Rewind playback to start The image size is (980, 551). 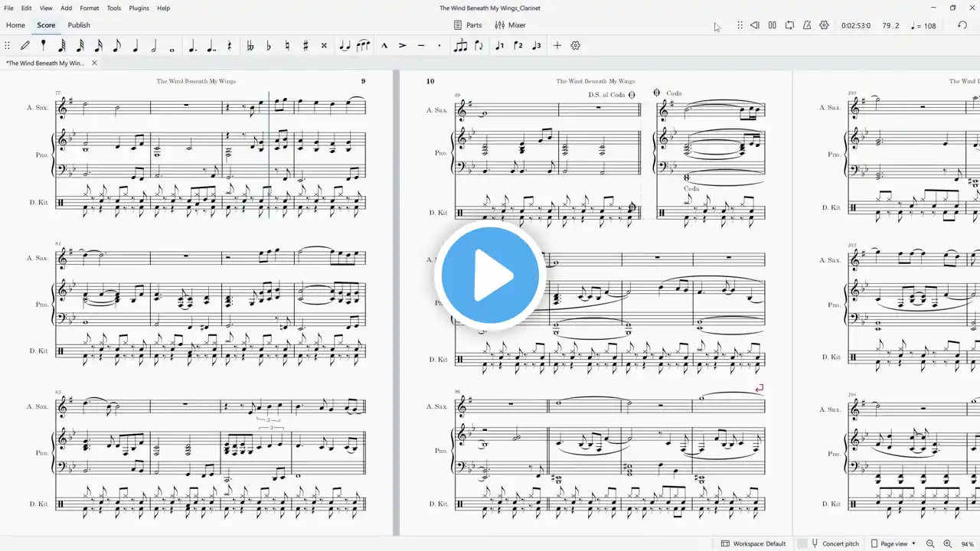[755, 25]
